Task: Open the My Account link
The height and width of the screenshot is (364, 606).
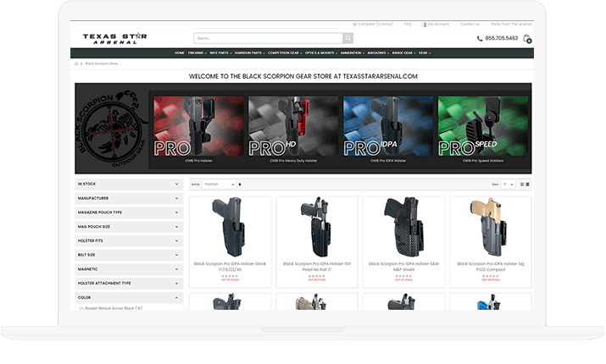Action: point(436,24)
